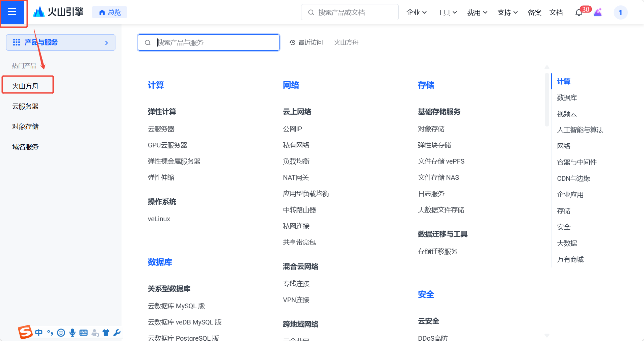Open the user avatar labeled 1
Image resolution: width=644 pixels, height=341 pixels.
(620, 12)
